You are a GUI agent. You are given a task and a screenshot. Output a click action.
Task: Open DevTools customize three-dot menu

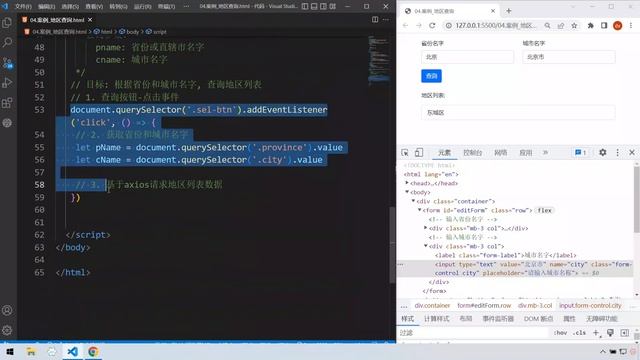click(x=617, y=152)
